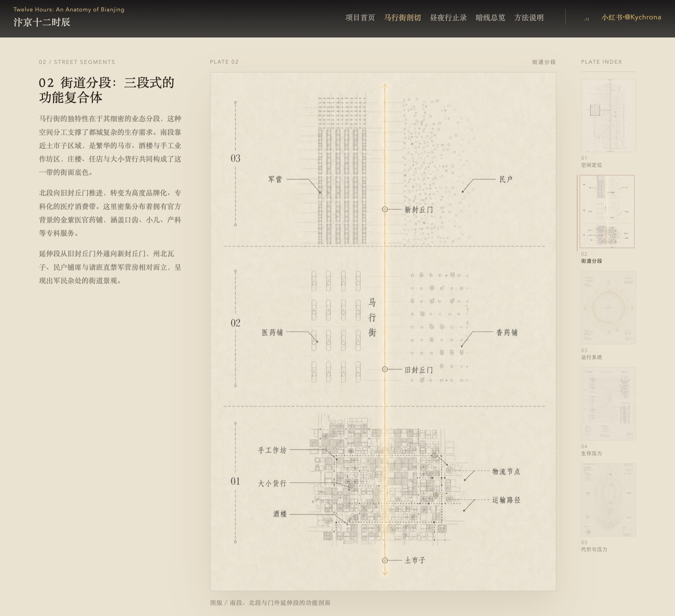This screenshot has width=675, height=616.
Task: Click the 土市子 circular node on axis
Action: [x=385, y=560]
